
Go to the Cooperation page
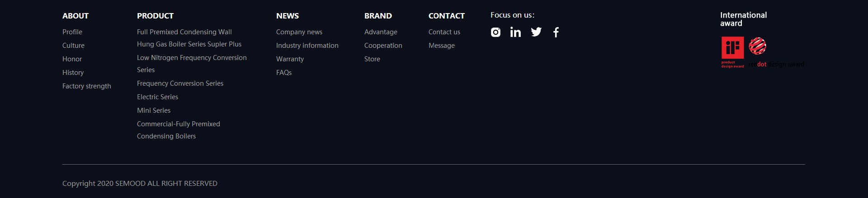tap(383, 46)
